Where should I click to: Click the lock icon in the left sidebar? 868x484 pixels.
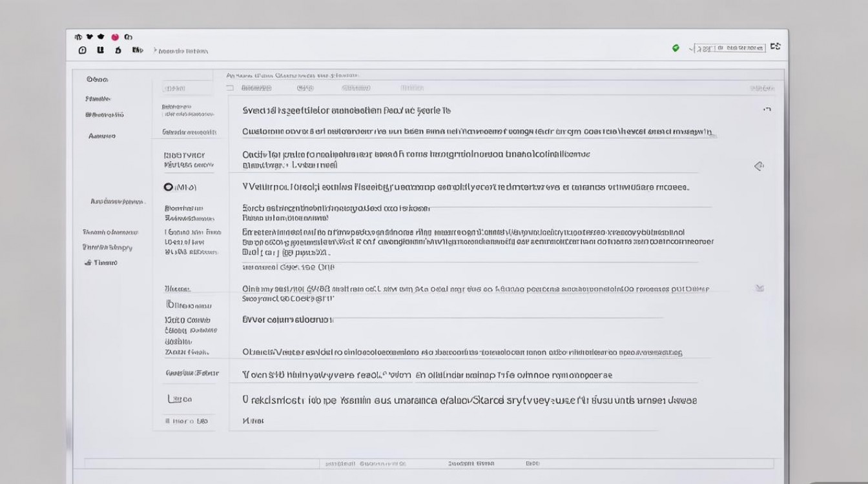click(x=88, y=263)
